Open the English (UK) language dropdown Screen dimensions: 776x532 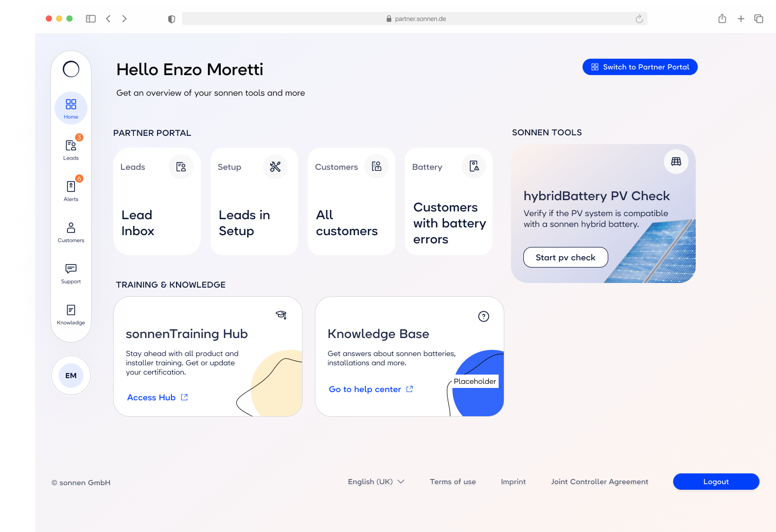[376, 482]
